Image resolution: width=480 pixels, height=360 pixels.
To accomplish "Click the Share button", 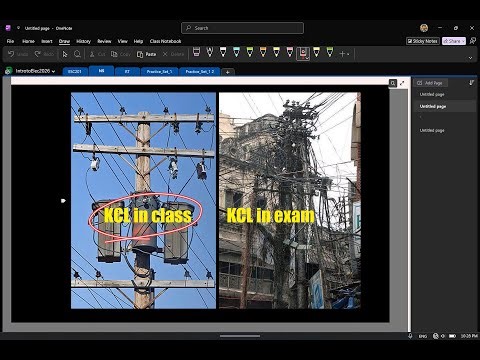I will click(x=454, y=41).
